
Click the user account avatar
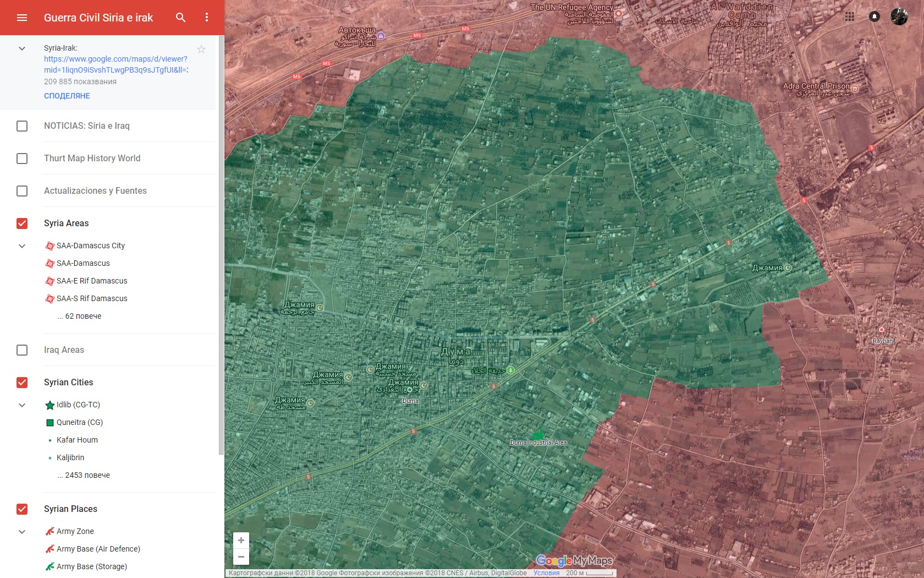click(899, 17)
